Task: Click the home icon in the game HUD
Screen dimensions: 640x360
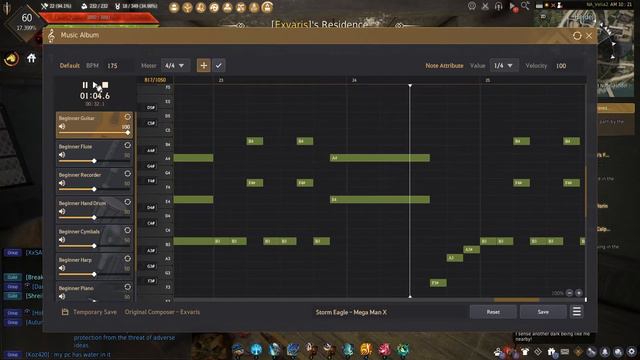Action: (31, 58)
